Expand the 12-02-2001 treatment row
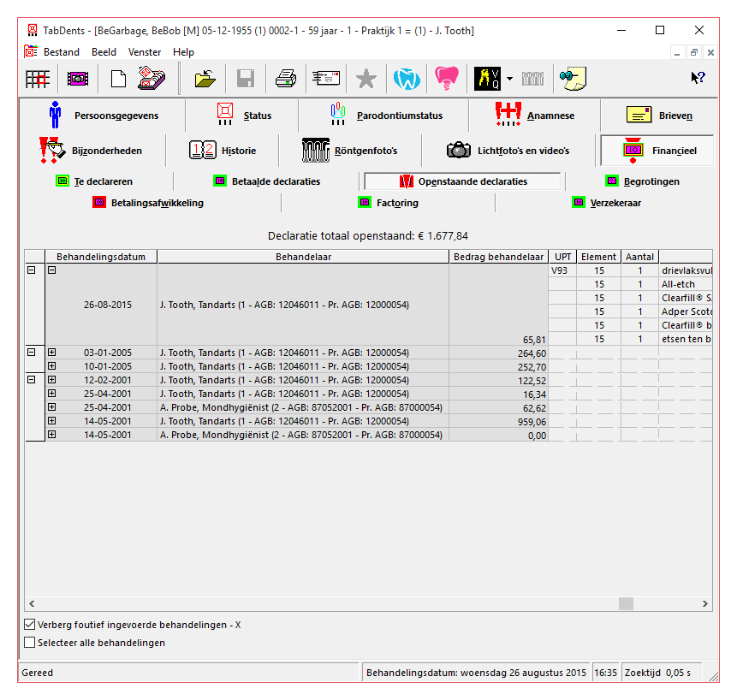This screenshot has width=737, height=700. pos(51,380)
